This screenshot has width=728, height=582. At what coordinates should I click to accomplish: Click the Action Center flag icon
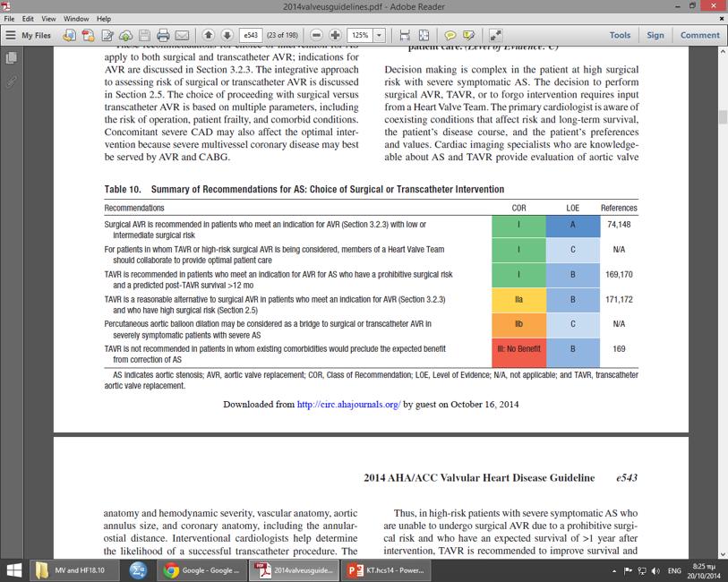click(x=629, y=571)
